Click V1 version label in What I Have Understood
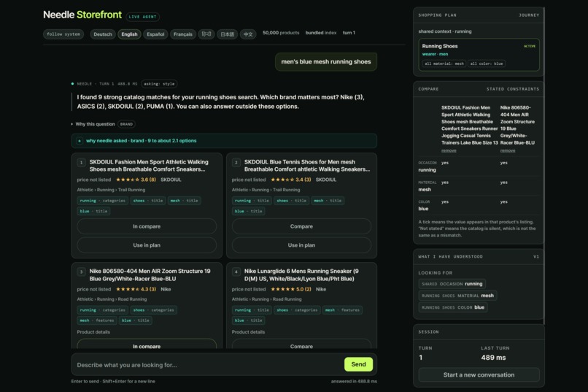Screen dimensions: 588x392 pos(536,257)
